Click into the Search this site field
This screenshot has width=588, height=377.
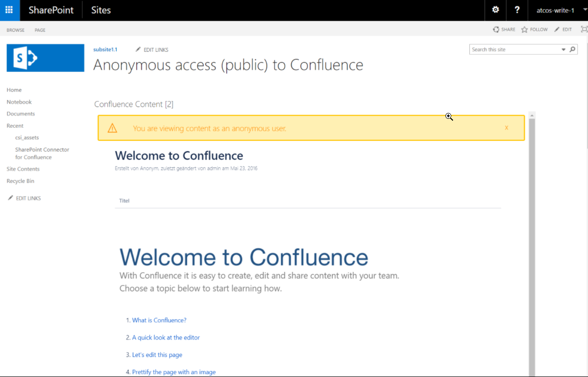pyautogui.click(x=514, y=49)
